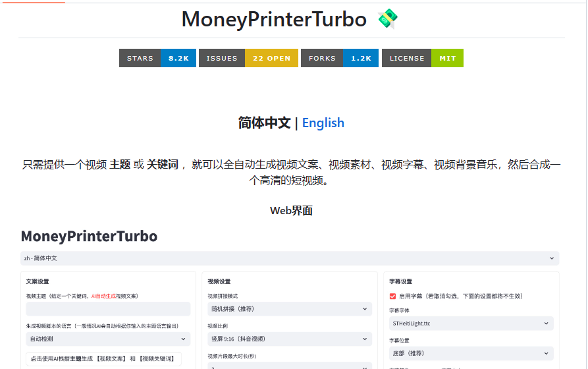Click the Forks 1.2K badge

tap(340, 58)
